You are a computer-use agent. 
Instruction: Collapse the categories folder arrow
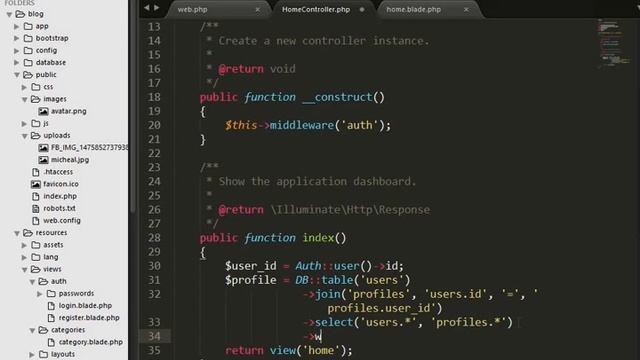click(x=32, y=331)
